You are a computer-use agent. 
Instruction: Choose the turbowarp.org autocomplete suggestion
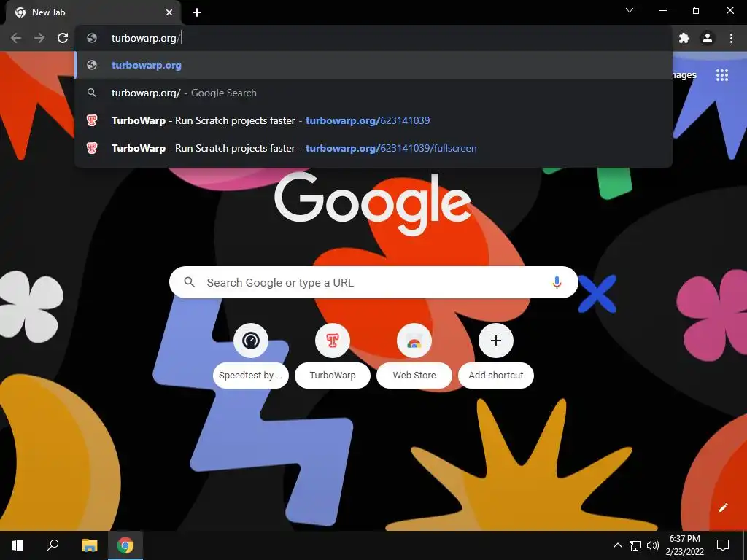pyautogui.click(x=373, y=65)
